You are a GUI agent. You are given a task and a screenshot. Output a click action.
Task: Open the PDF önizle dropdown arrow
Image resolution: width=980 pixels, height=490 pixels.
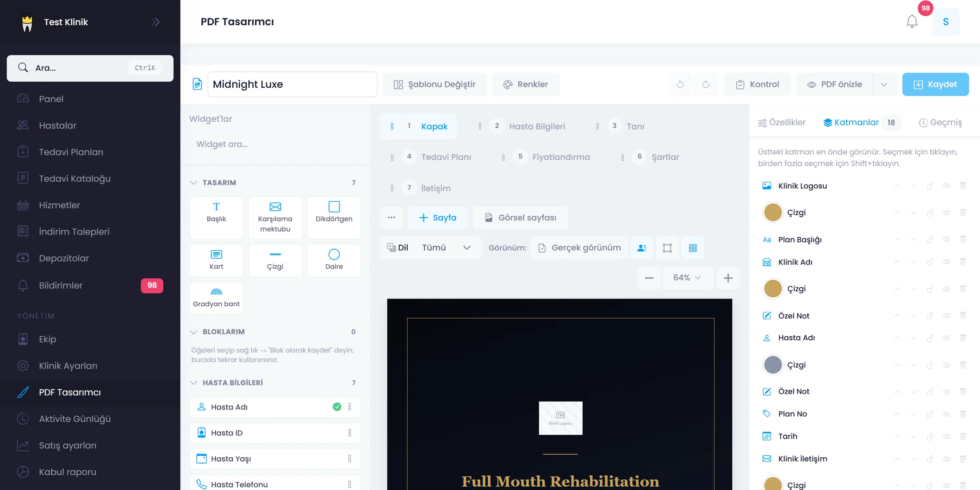click(x=884, y=85)
